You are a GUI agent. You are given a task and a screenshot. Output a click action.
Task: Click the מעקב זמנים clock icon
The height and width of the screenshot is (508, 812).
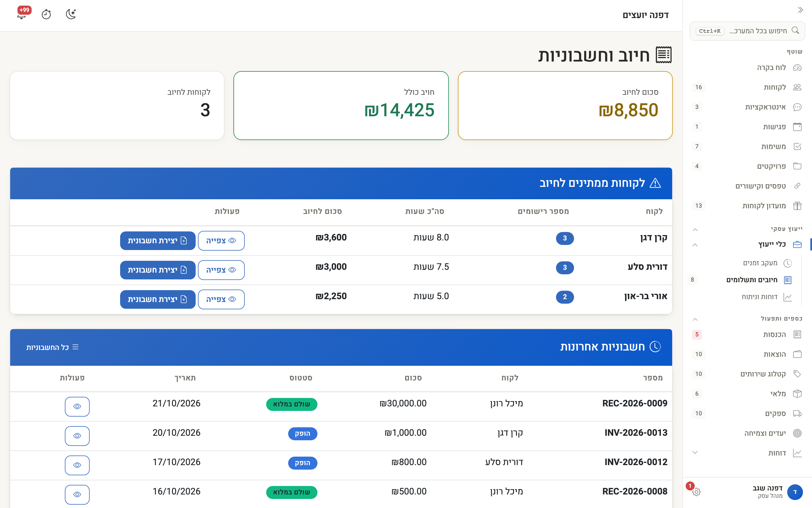click(787, 263)
